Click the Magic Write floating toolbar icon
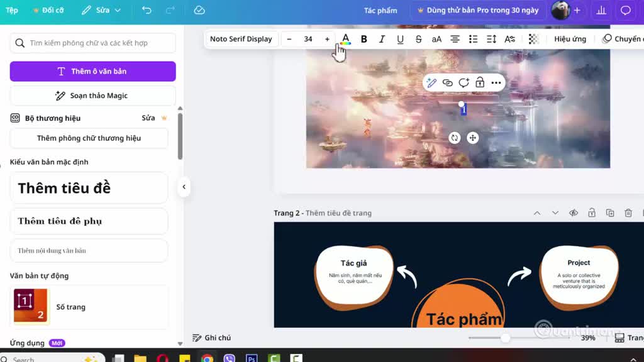644x362 pixels. click(431, 83)
